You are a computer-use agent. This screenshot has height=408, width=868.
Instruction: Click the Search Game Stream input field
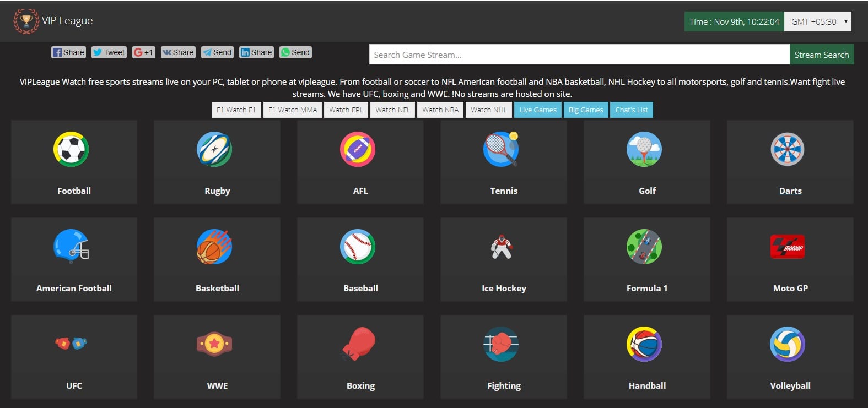click(579, 55)
